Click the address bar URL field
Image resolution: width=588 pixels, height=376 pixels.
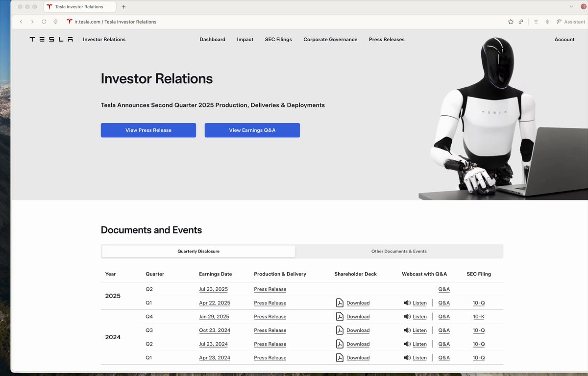(x=284, y=22)
